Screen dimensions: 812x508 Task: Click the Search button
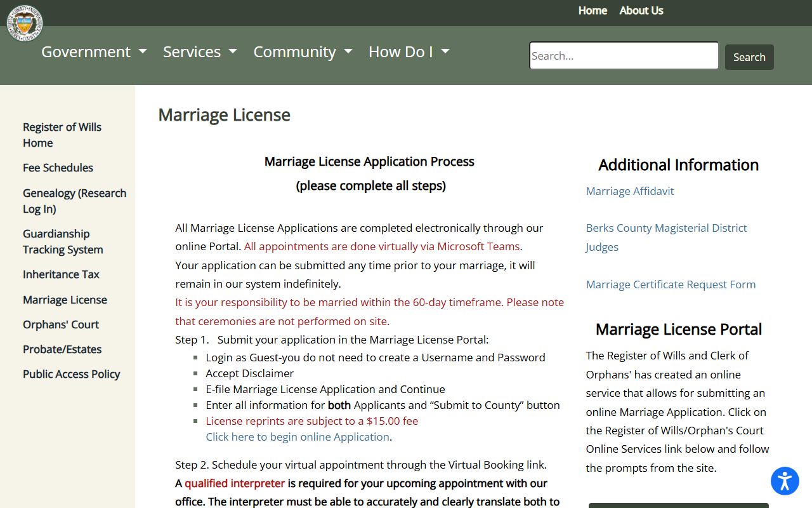tap(749, 57)
